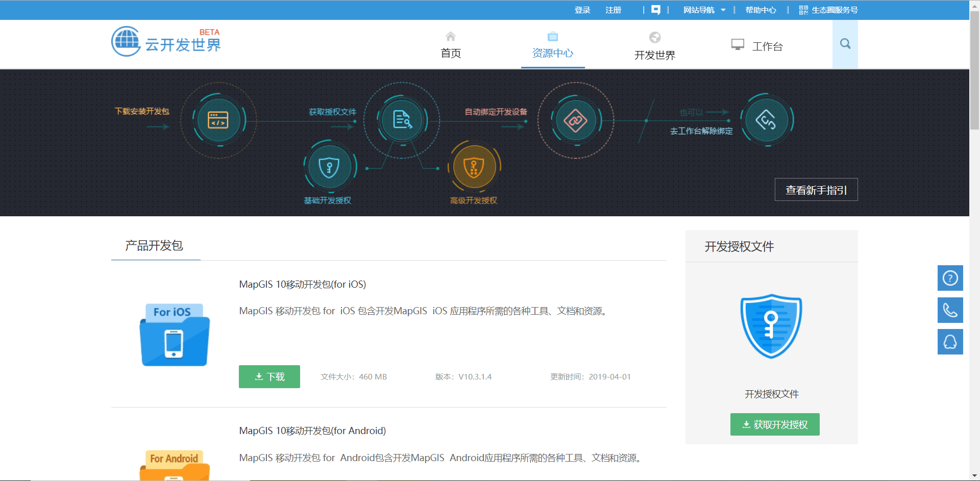Click the scrollbar down arrow
Viewport: 980px width, 481px height.
[x=974, y=475]
